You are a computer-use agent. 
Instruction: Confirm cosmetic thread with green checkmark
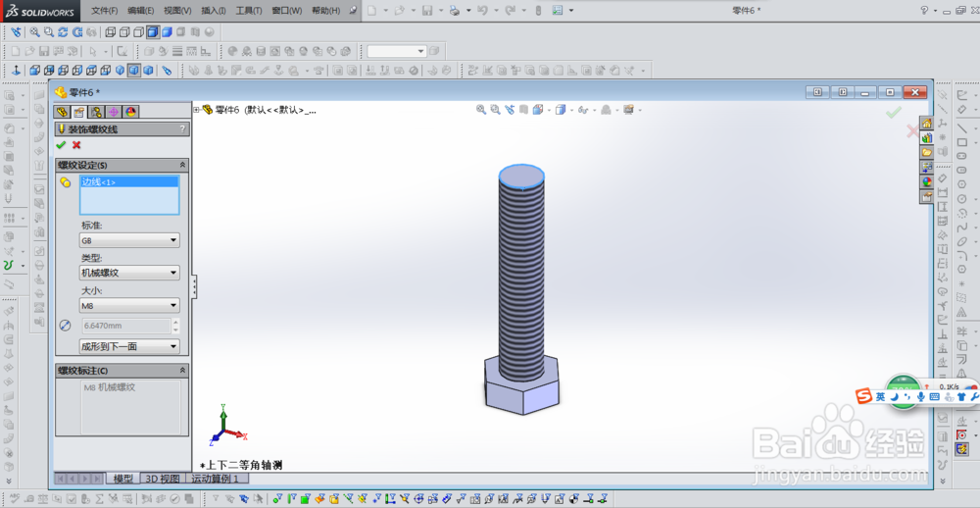pos(61,145)
